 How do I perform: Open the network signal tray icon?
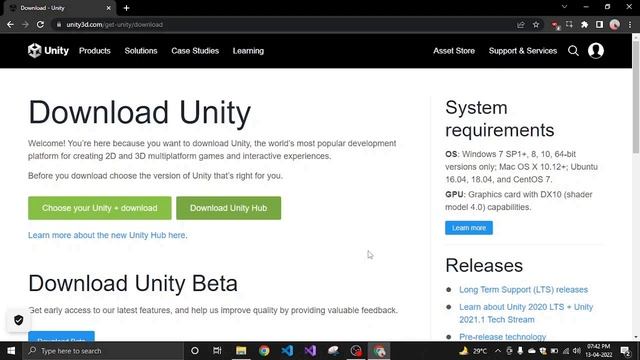[x=565, y=351]
